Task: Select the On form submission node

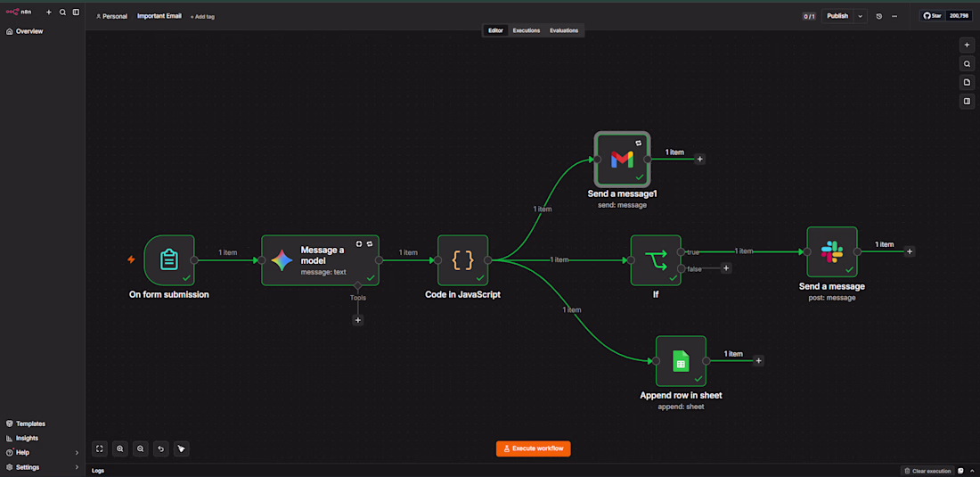Action: pyautogui.click(x=169, y=260)
